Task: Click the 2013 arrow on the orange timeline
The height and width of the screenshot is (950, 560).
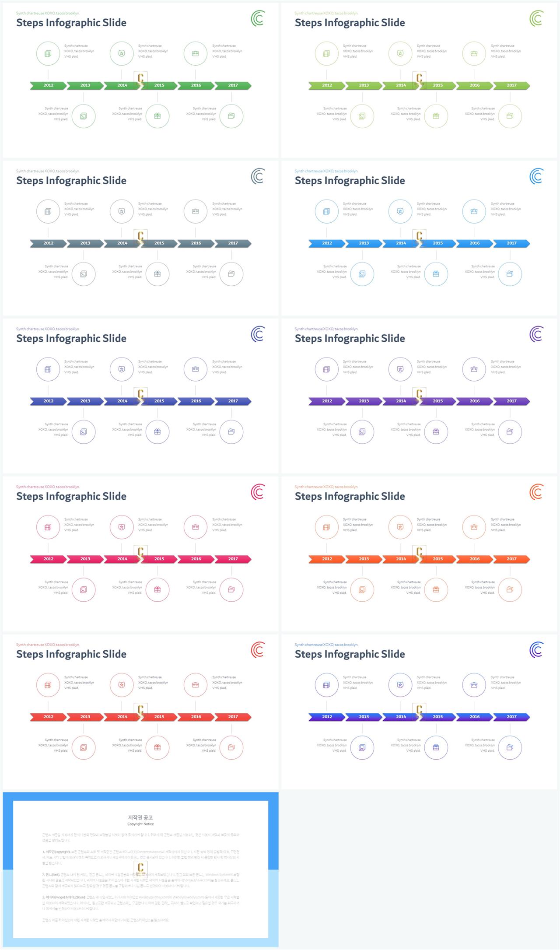Action: point(364,559)
